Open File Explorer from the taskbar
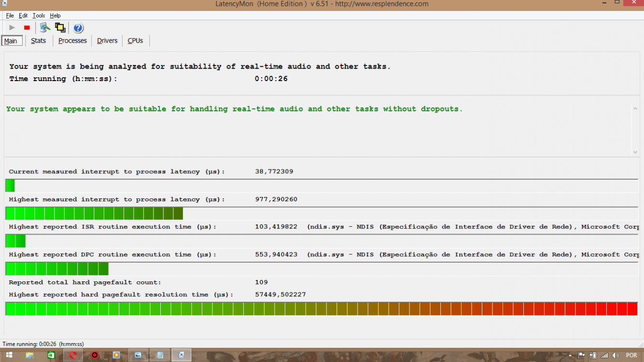The width and height of the screenshot is (644, 362). pyautogui.click(x=29, y=355)
